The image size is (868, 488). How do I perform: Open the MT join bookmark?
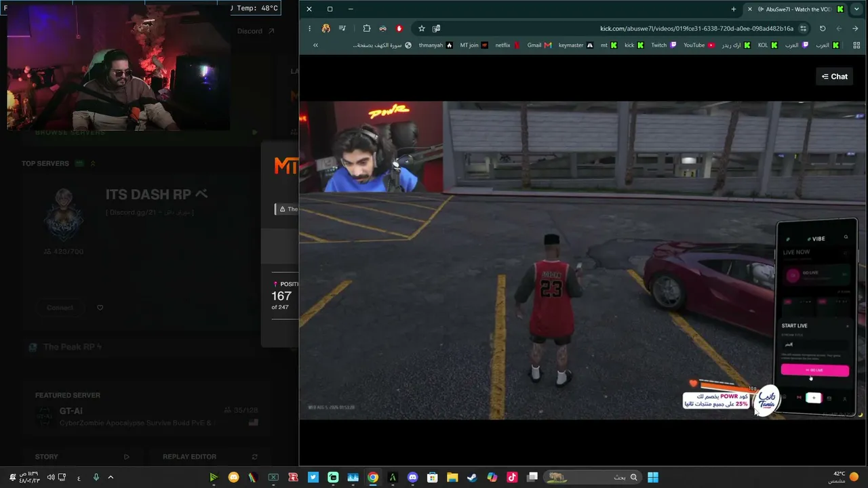point(474,45)
